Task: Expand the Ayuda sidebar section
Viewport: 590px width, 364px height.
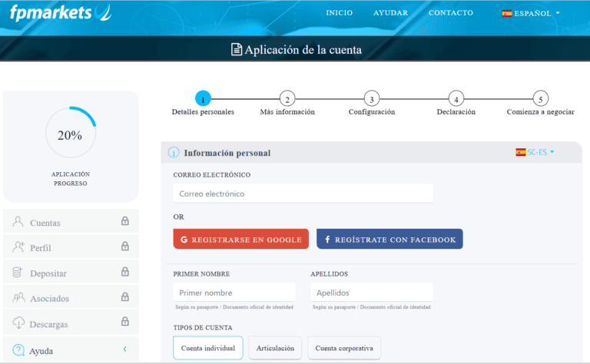Action: pyautogui.click(x=124, y=350)
